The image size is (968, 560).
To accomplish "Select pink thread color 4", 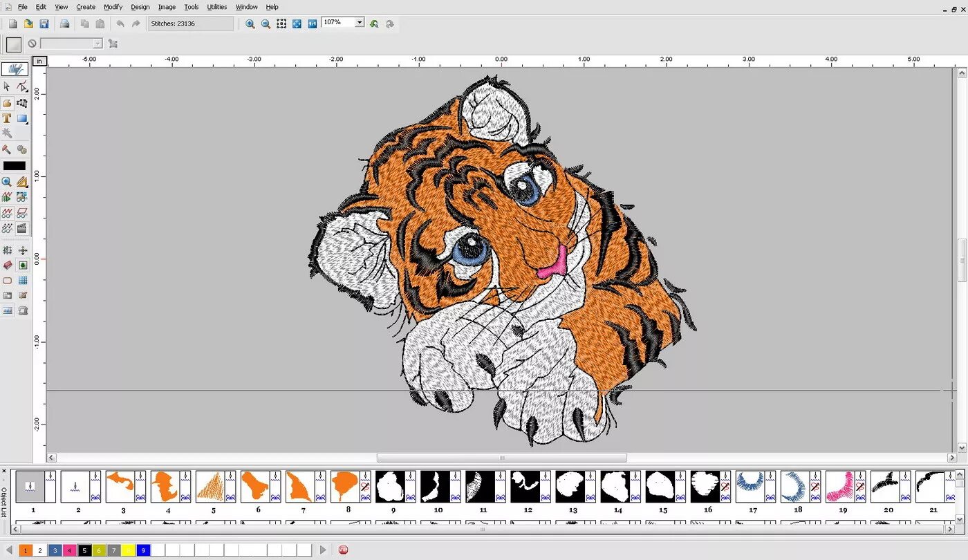I will (x=70, y=550).
